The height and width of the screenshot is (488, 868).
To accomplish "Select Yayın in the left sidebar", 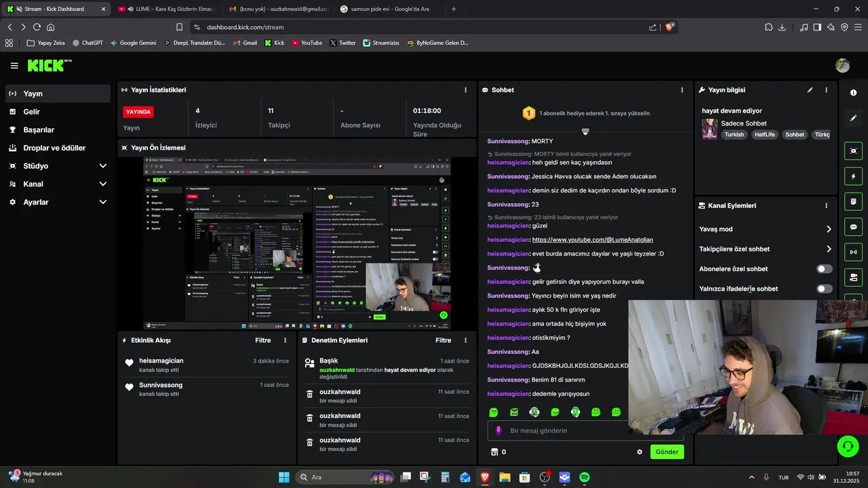I will [58, 94].
